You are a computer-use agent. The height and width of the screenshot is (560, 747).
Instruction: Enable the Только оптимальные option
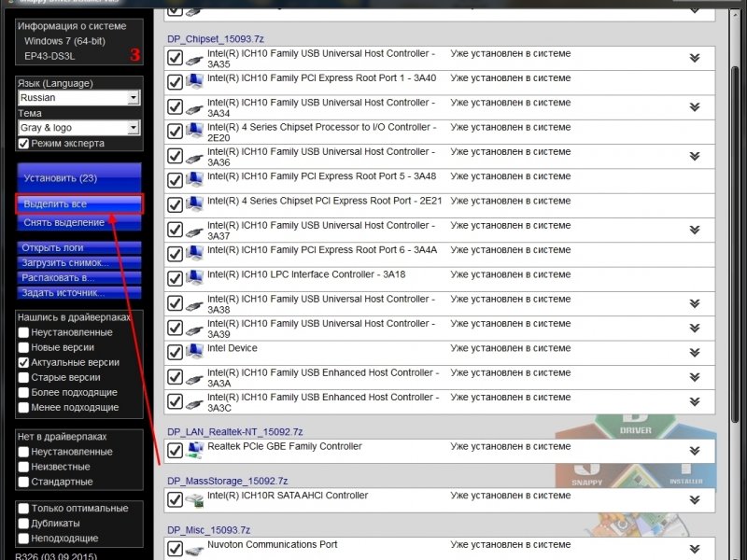point(23,509)
